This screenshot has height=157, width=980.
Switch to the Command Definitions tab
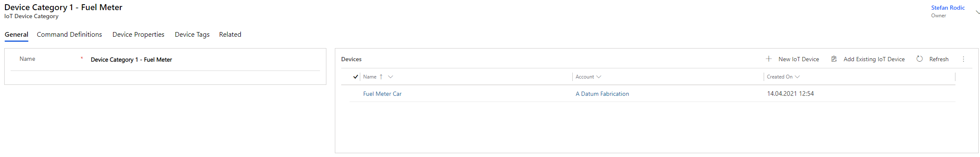tap(69, 35)
